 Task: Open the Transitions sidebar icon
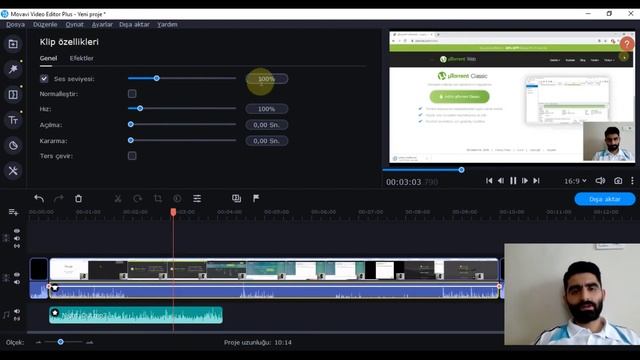point(13,95)
